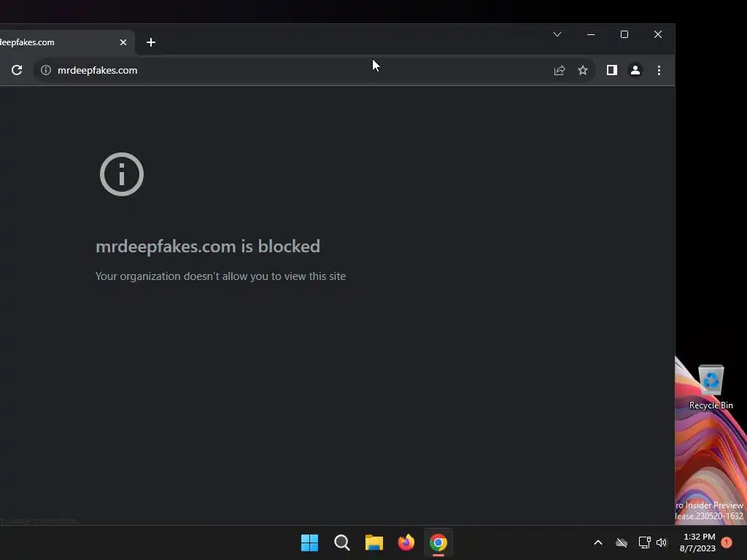Show hidden system tray icons
747x560 pixels.
598,542
